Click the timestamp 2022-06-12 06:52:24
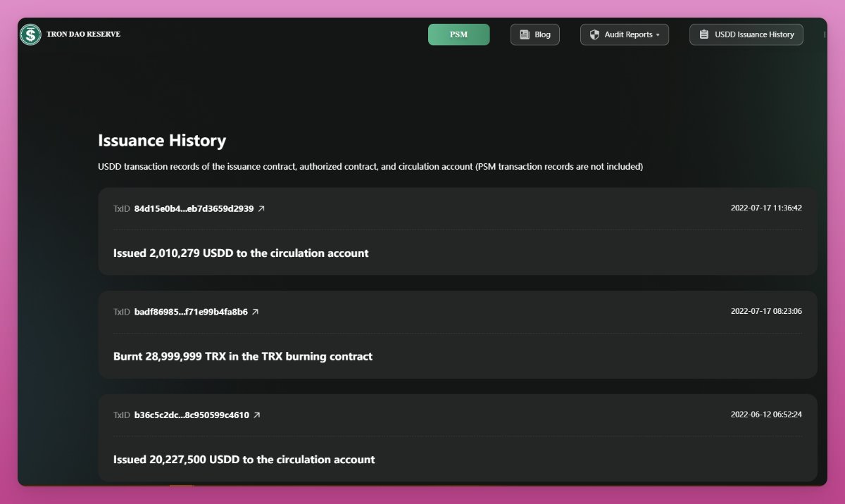Screen dimensions: 845x504 (766, 415)
